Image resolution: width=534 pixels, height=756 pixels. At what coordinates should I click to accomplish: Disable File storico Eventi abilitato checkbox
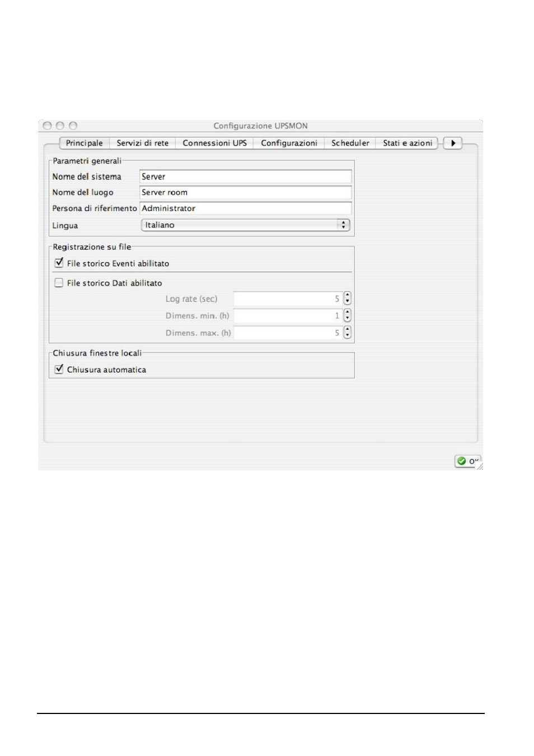click(59, 263)
